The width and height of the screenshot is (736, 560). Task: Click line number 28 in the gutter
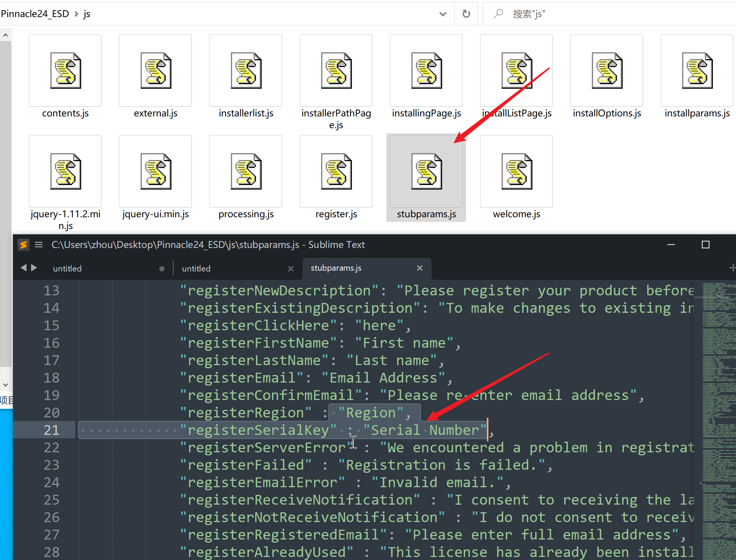click(52, 552)
